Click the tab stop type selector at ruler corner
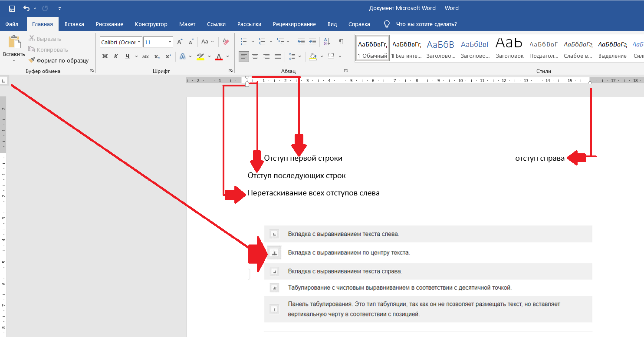 click(3, 80)
